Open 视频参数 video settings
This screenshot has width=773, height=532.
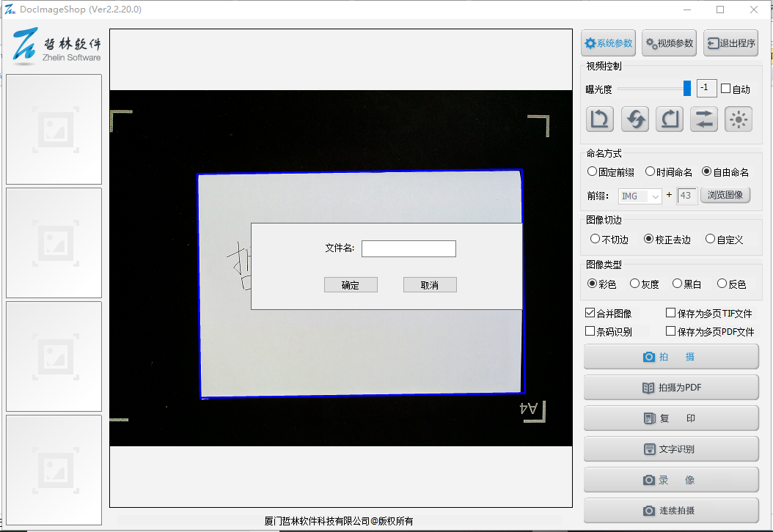click(x=669, y=43)
